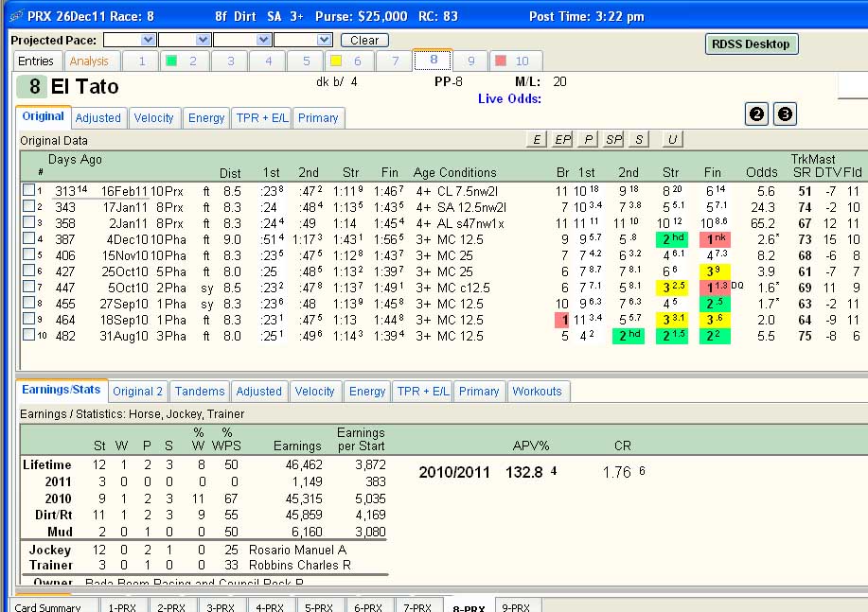Select horse tab 9
868x612 pixels.
471,61
